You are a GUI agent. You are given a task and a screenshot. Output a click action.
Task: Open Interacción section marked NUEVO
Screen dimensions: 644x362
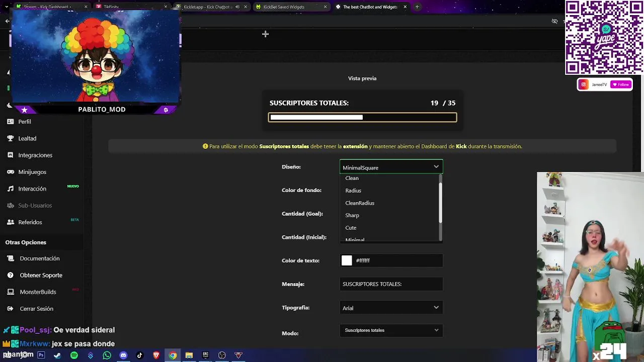tap(32, 189)
